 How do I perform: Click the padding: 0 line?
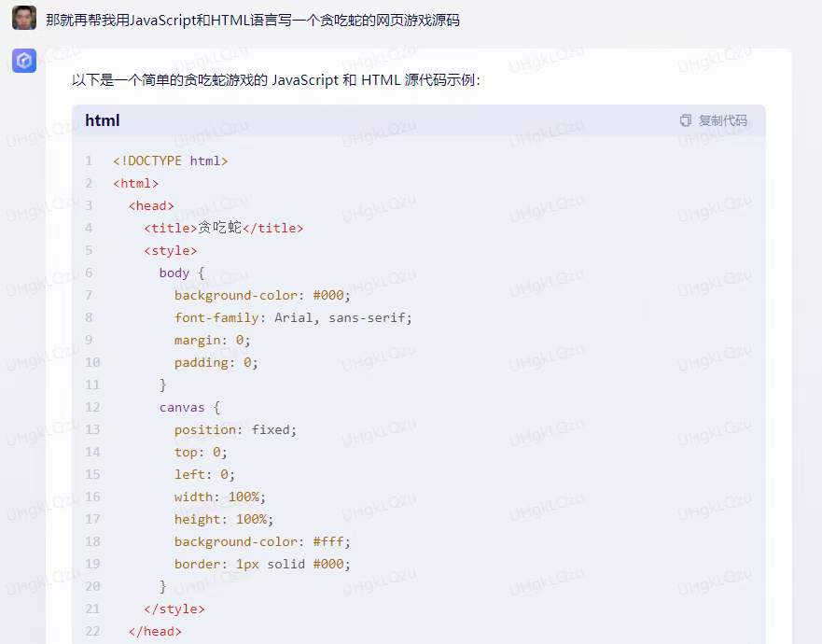(x=216, y=363)
